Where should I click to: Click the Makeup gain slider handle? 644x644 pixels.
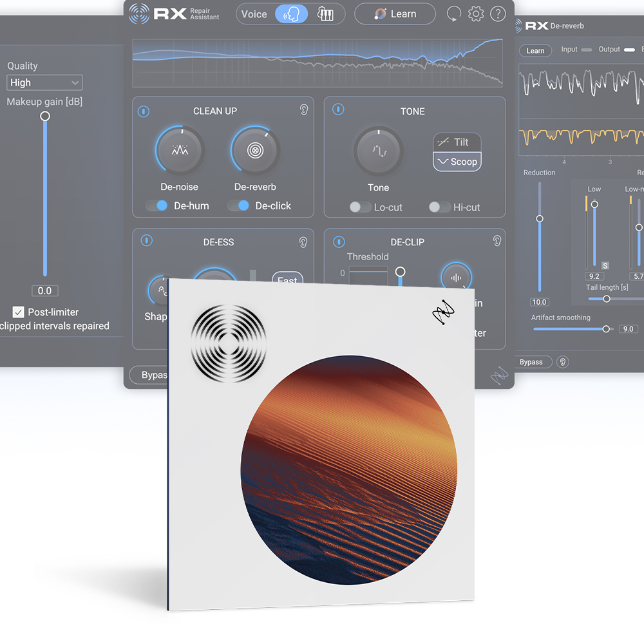[x=45, y=116]
